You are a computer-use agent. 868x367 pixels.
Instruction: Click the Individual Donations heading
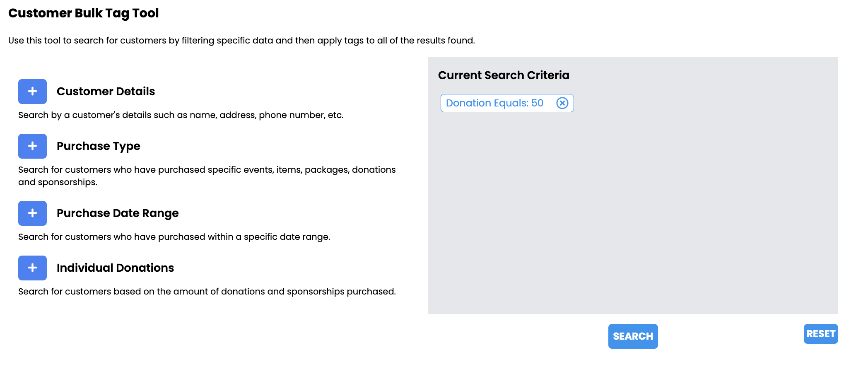(115, 268)
